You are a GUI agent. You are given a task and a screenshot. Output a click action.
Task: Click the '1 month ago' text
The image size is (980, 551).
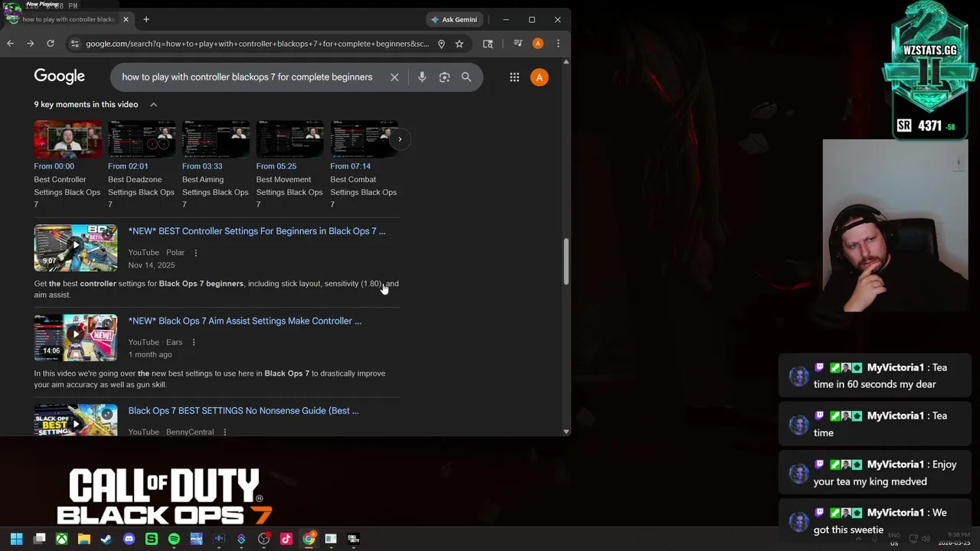pos(150,354)
